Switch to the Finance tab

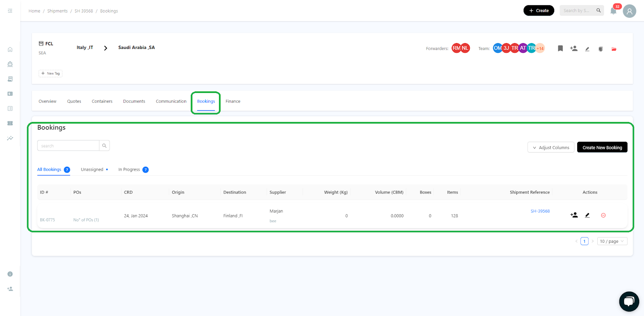233,101
